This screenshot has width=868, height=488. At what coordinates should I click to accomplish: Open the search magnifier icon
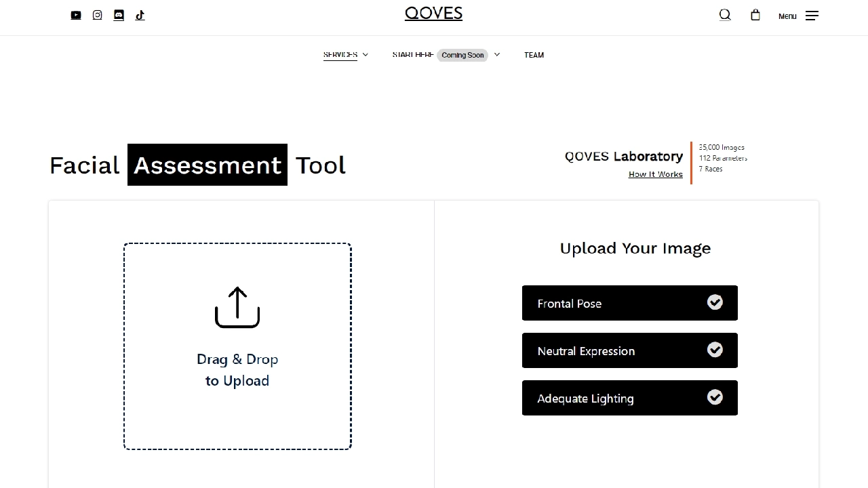pos(724,15)
